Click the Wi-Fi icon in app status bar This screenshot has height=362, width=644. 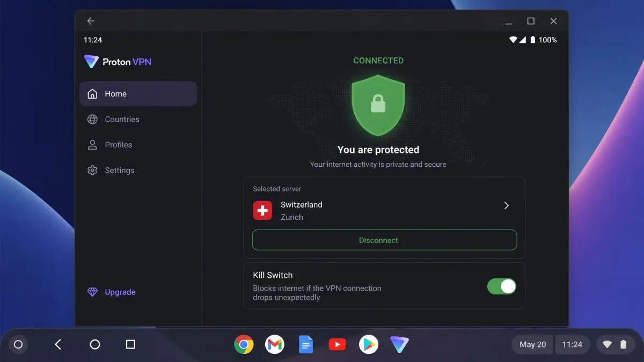coord(513,40)
